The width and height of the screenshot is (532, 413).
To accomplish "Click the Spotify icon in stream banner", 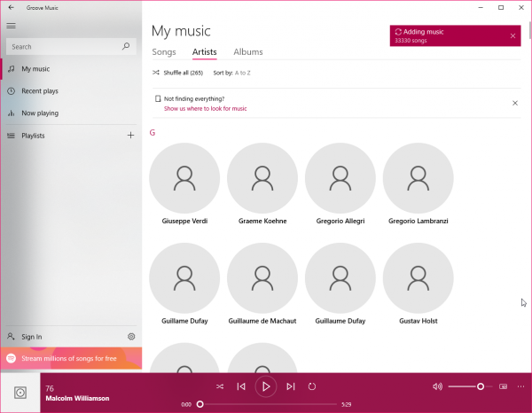I will [x=12, y=358].
